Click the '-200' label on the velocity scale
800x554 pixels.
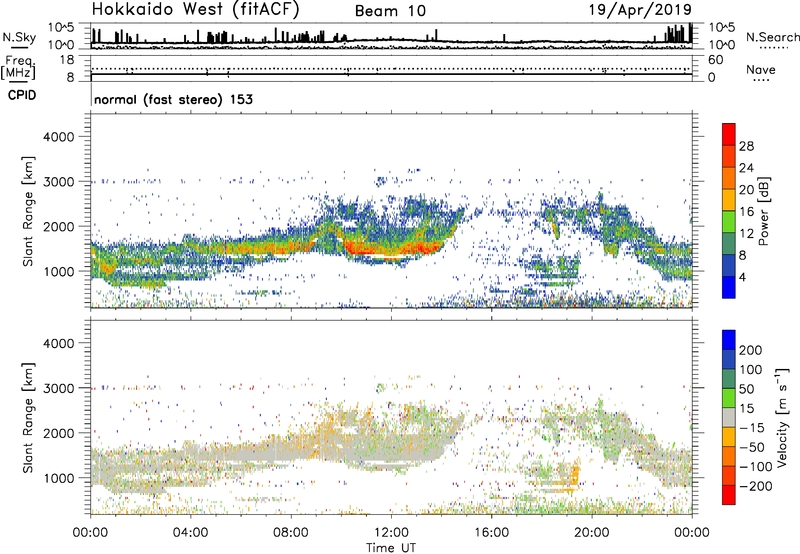756,486
